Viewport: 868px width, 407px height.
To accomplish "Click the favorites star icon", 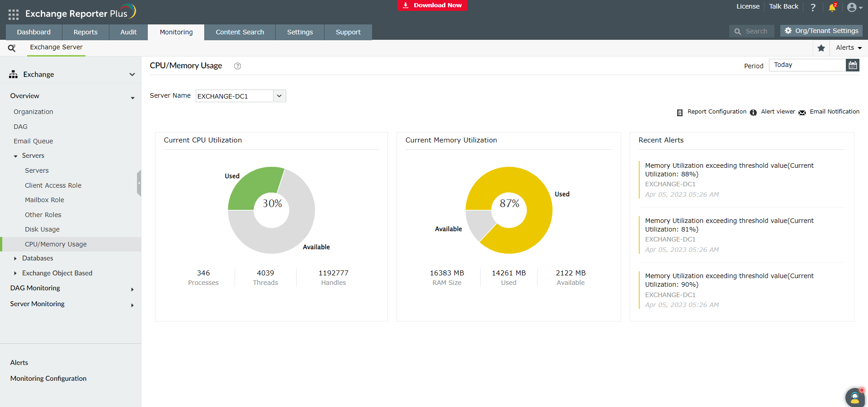I will click(x=821, y=48).
